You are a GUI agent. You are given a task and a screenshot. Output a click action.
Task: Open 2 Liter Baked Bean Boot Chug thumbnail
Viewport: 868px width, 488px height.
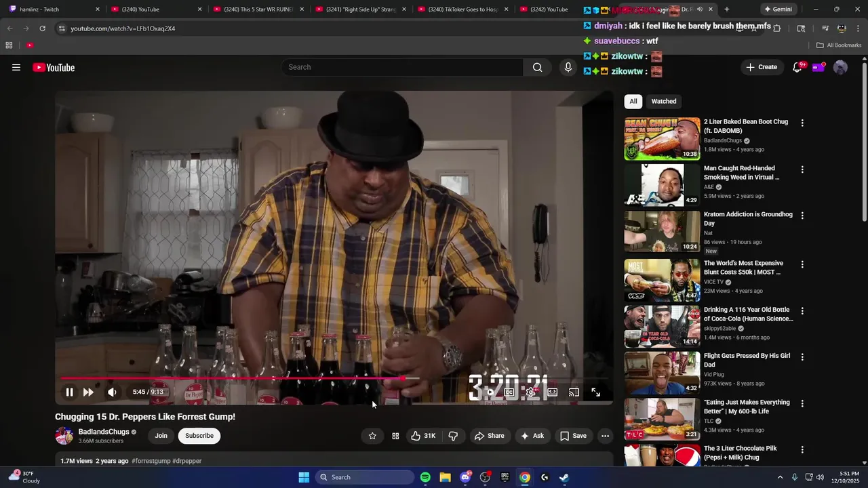click(662, 139)
